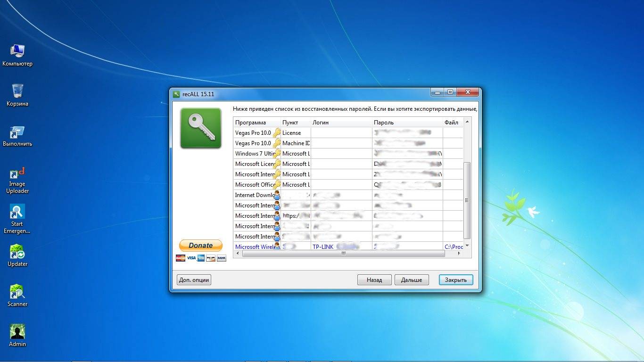The image size is (644, 362).
Task: Select the License cell
Action: point(296,133)
